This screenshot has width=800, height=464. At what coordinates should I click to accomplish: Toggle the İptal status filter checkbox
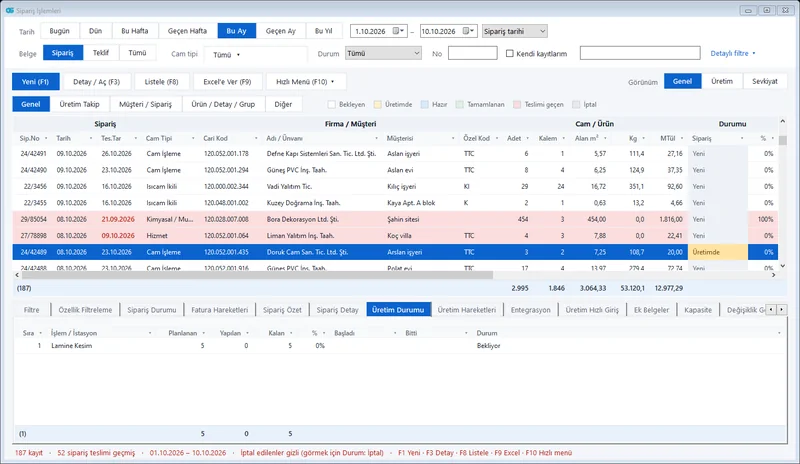click(576, 104)
